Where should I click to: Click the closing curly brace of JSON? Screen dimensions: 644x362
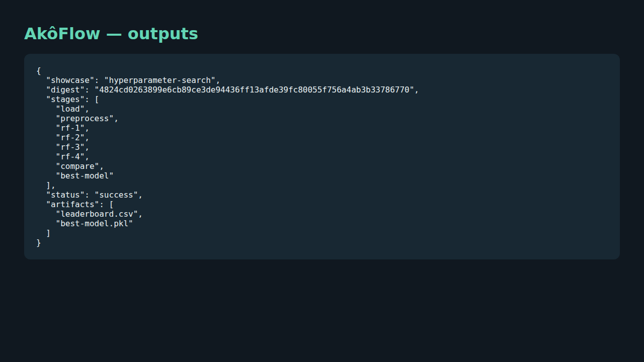[x=39, y=243]
